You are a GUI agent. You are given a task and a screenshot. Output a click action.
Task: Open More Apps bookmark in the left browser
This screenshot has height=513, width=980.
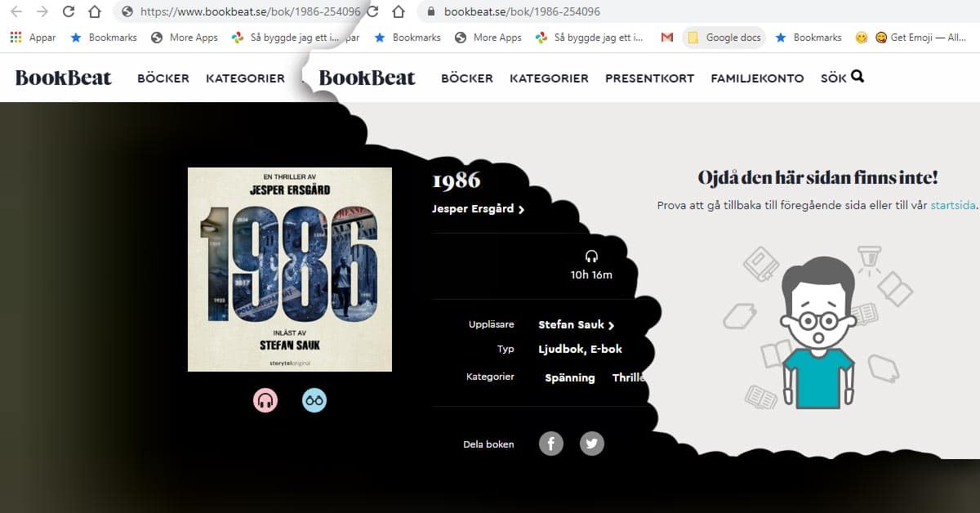tap(185, 38)
